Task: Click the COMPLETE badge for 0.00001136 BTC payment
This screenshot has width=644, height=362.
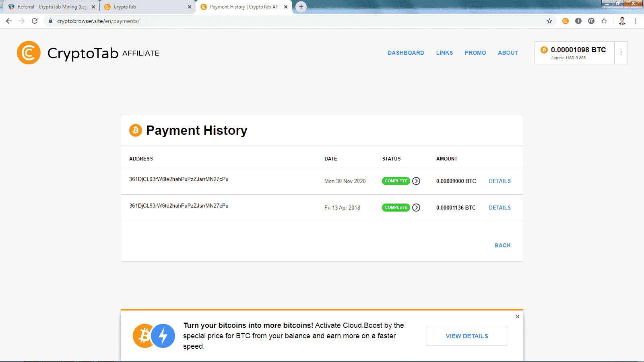Action: (396, 208)
